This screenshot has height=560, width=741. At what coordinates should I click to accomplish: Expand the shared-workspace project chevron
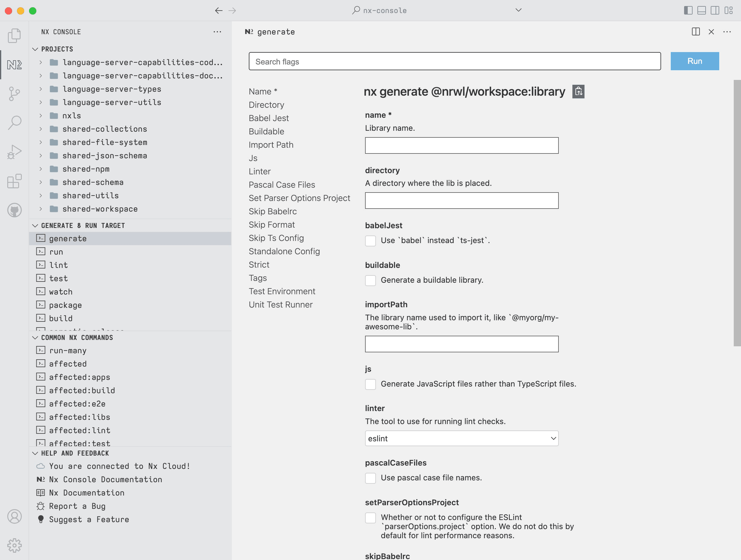tap(41, 209)
